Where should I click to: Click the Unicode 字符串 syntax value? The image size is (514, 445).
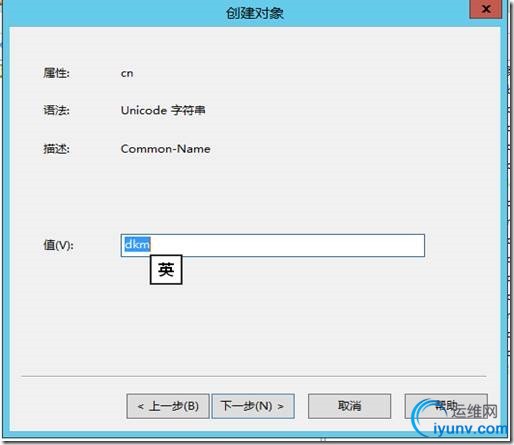point(163,110)
